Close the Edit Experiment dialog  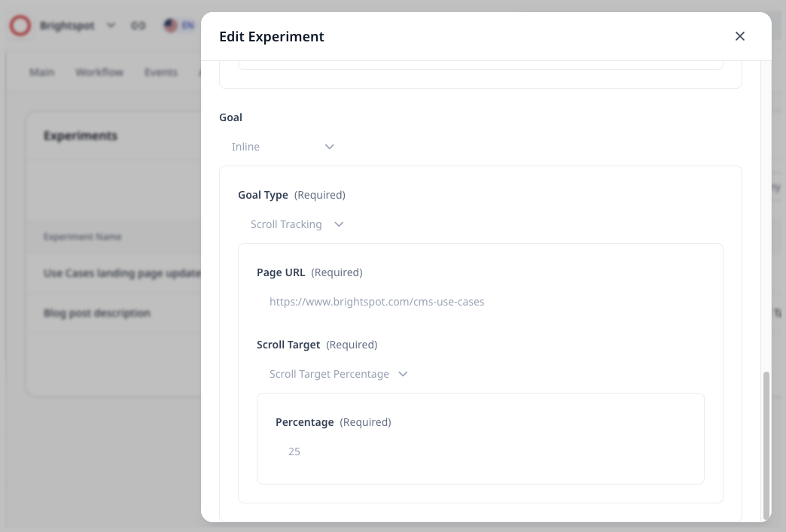point(740,36)
